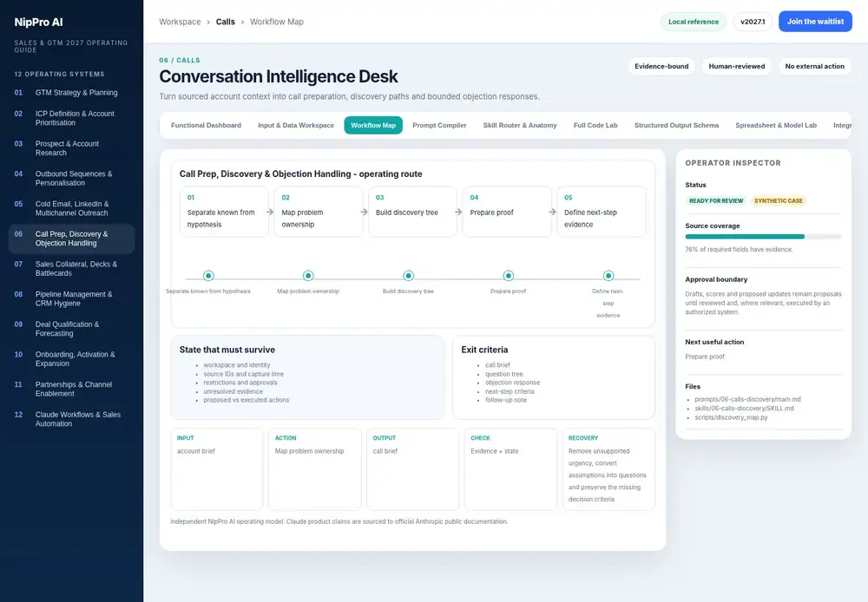Go to Workspace in breadcrumb

coord(180,23)
